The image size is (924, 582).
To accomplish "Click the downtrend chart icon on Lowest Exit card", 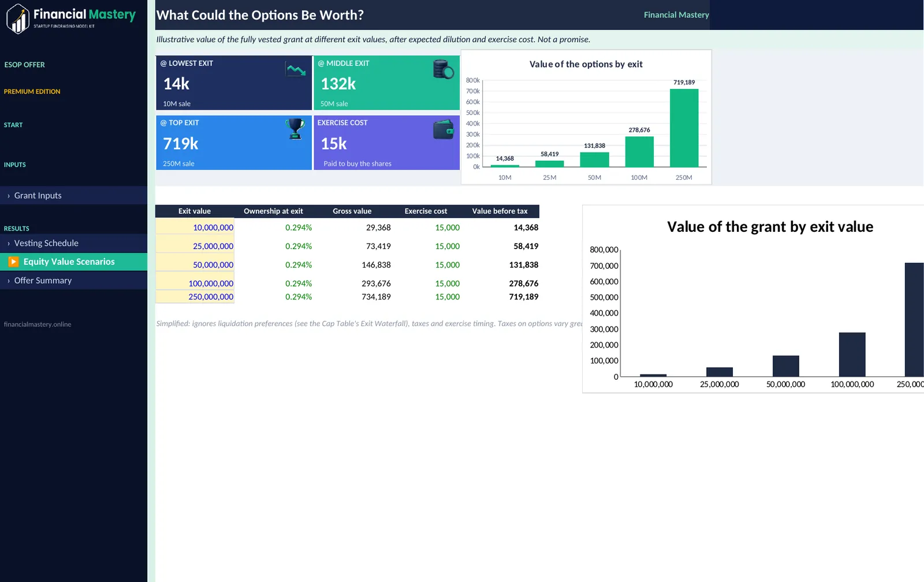I will [x=296, y=70].
